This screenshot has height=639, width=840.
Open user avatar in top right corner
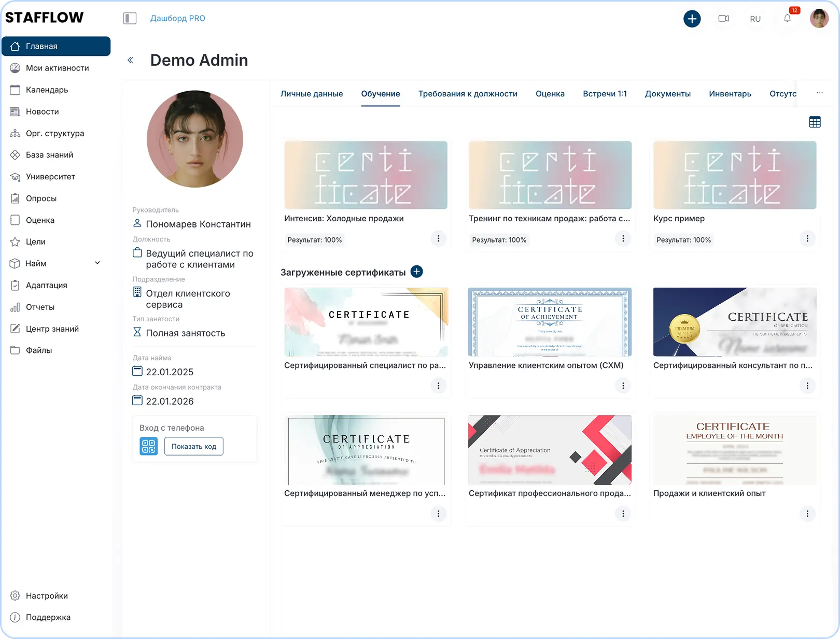pyautogui.click(x=819, y=19)
